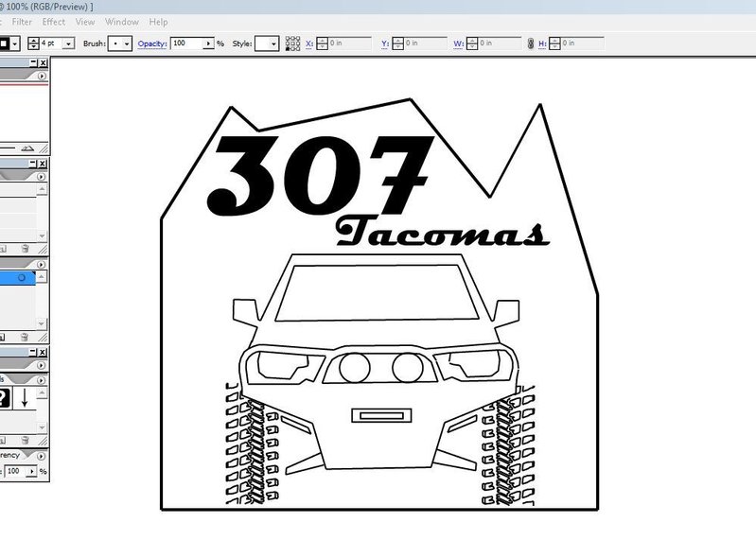
Task: Click the Symbols panel scroll-down arrow
Action: point(42,427)
